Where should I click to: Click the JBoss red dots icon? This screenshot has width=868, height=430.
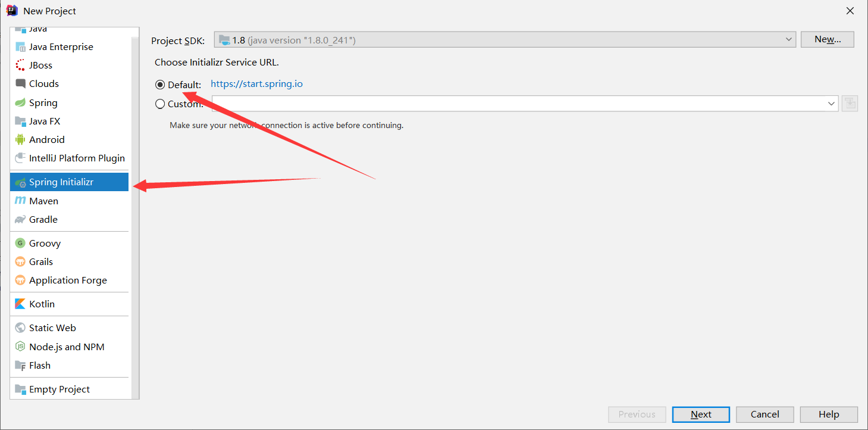(x=20, y=66)
